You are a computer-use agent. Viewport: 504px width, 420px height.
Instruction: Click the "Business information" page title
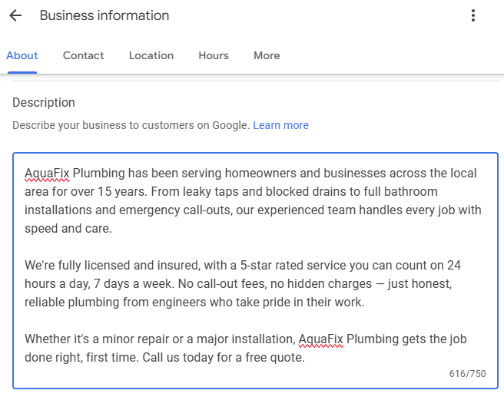[104, 15]
